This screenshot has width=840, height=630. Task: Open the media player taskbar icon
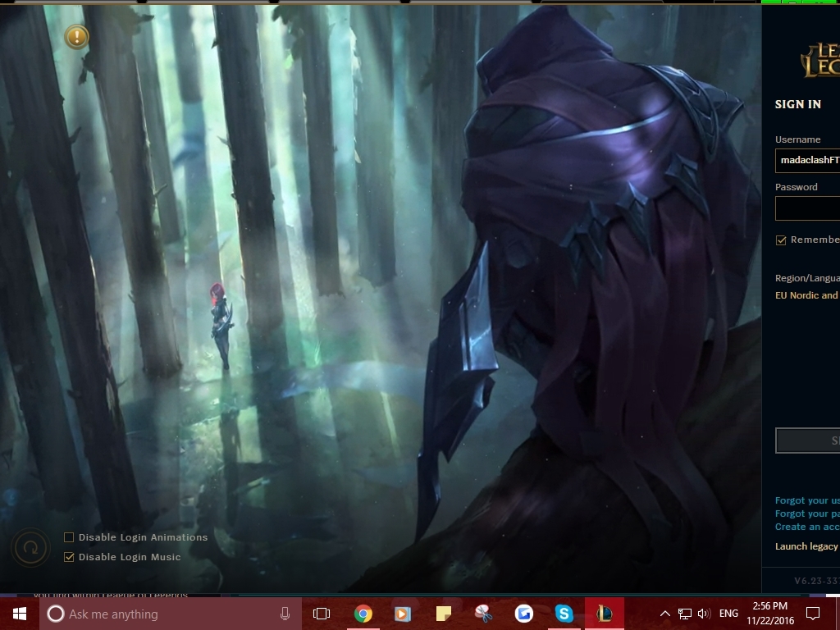tap(402, 614)
